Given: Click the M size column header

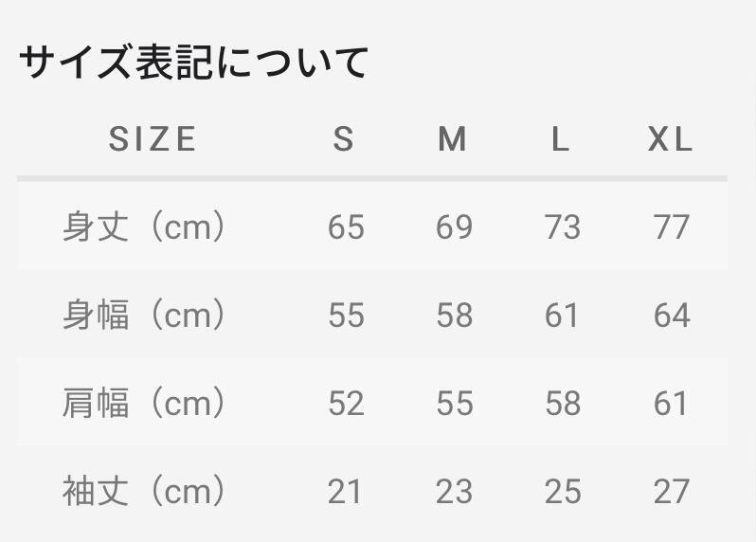Looking at the screenshot, I should (453, 140).
